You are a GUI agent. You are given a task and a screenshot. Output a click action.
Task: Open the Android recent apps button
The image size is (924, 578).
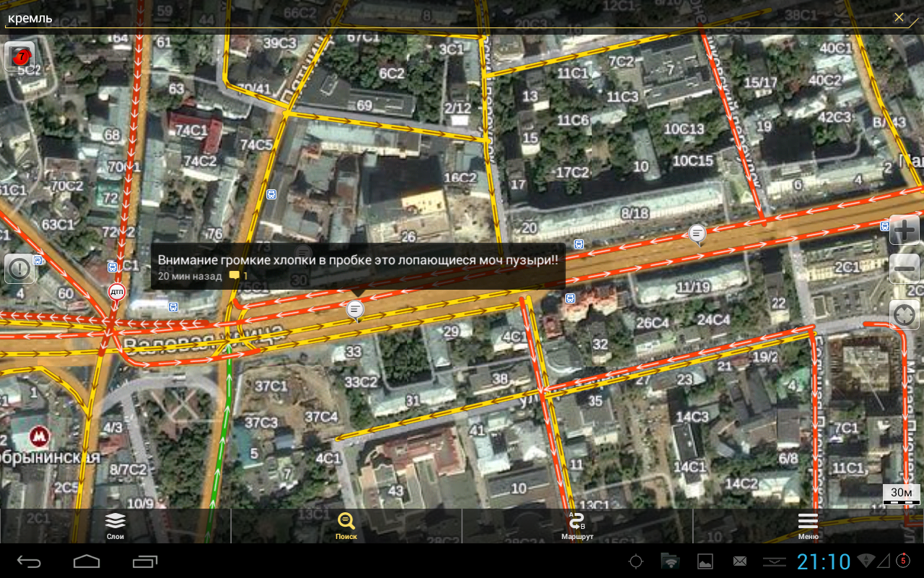tap(145, 561)
